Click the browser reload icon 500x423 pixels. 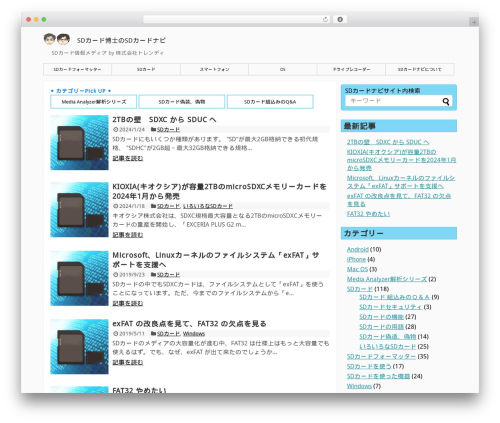tap(325, 19)
